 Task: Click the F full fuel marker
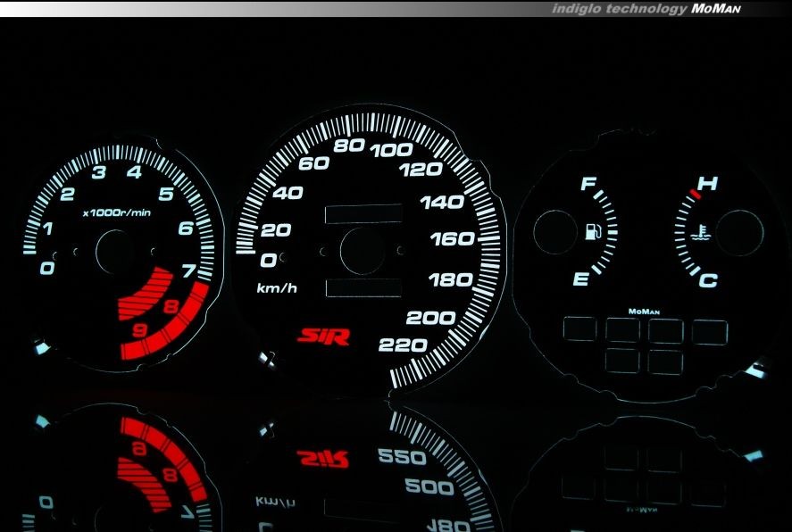click(588, 185)
